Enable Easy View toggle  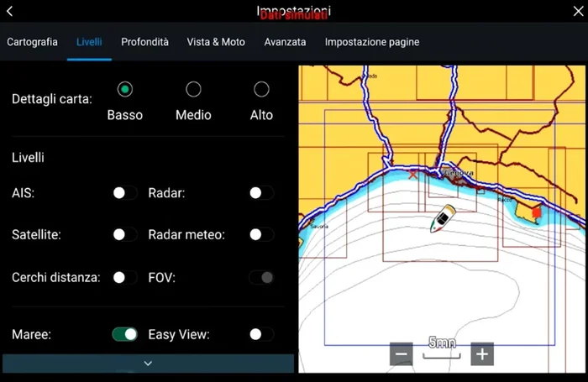pyautogui.click(x=261, y=334)
